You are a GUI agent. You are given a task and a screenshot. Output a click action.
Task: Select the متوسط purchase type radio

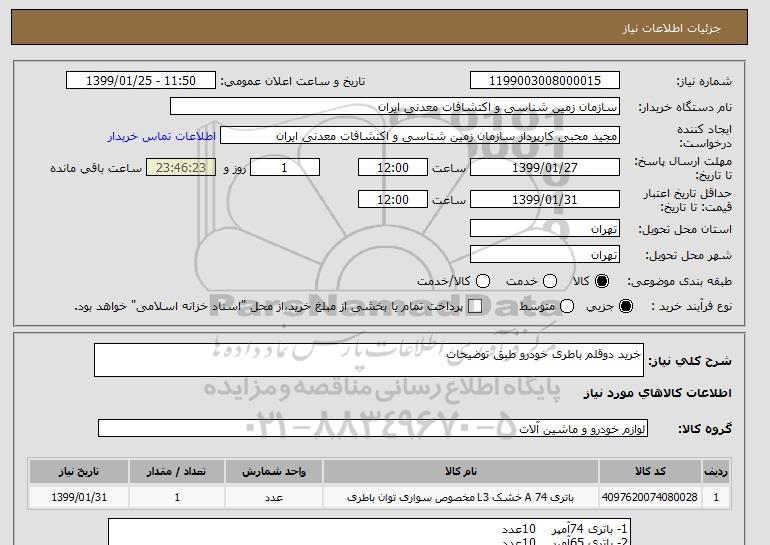pos(567,306)
